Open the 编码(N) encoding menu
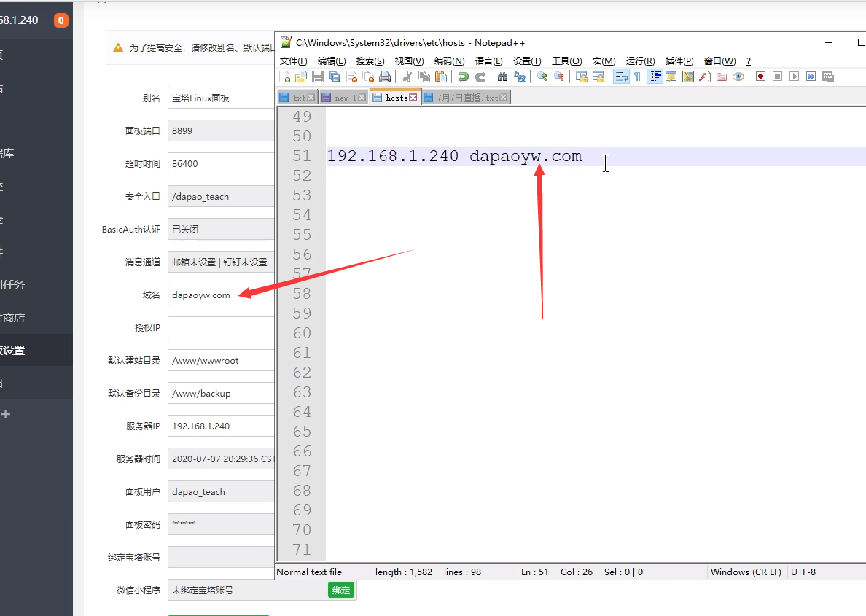Screen dimensions: 866x616 449,61
